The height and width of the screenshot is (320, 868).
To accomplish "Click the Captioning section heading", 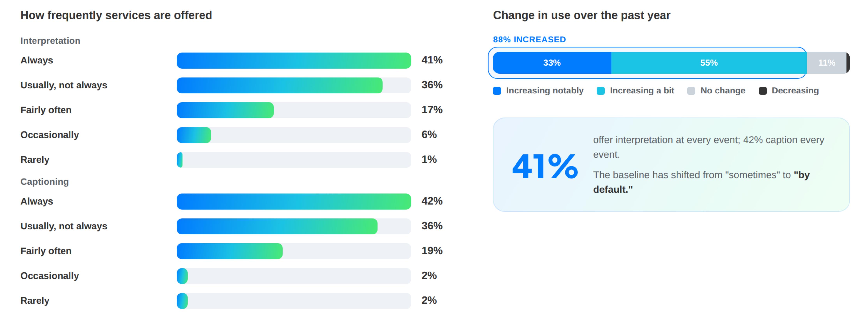I will point(44,182).
